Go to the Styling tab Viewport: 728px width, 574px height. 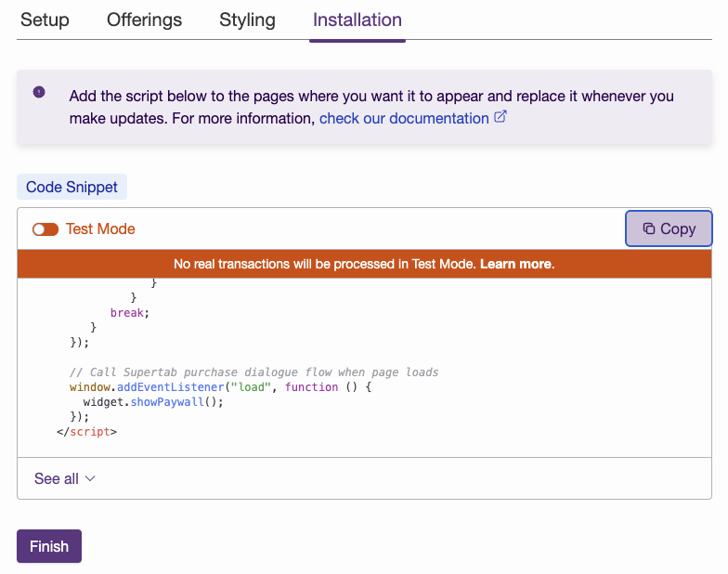coord(247,20)
